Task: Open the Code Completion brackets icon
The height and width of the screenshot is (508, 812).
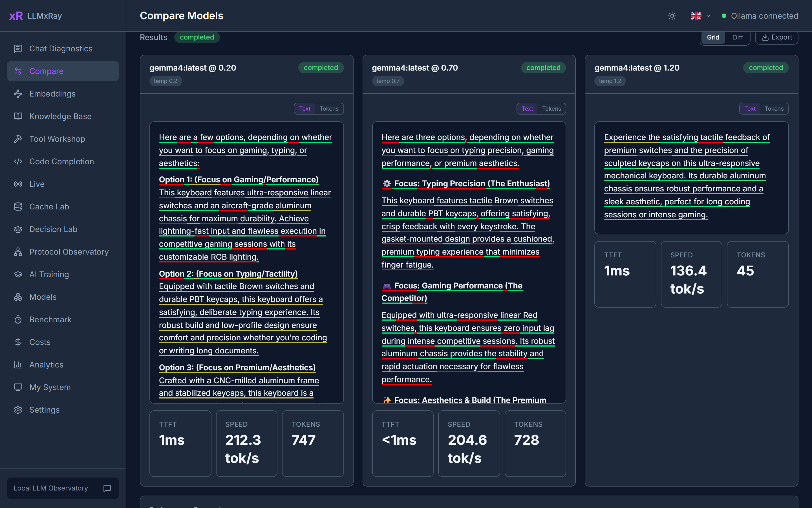Action: 18,162
